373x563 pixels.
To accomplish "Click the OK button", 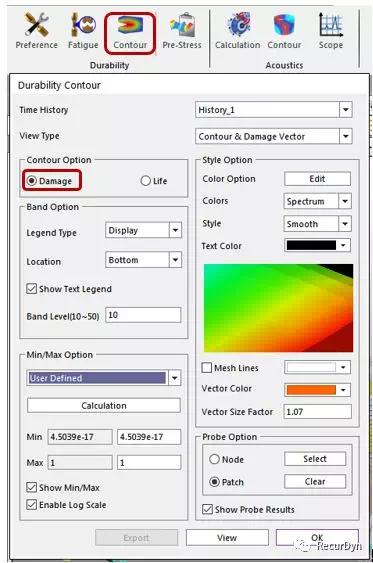I will (x=317, y=538).
